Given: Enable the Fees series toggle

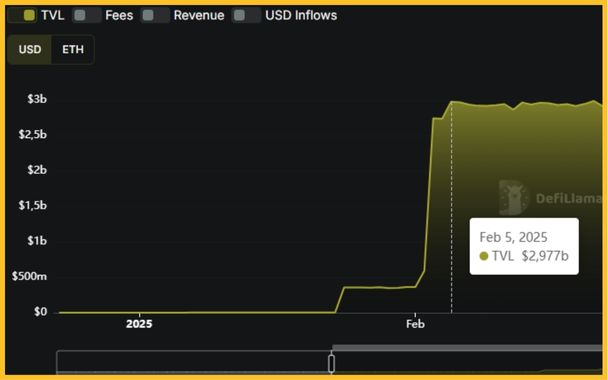Looking at the screenshot, I should pos(87,16).
